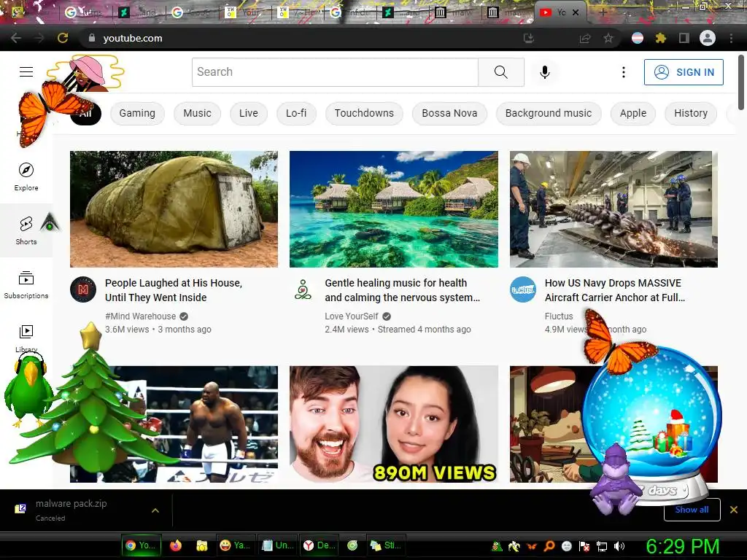Open the Chrome three-dot menu

click(731, 38)
